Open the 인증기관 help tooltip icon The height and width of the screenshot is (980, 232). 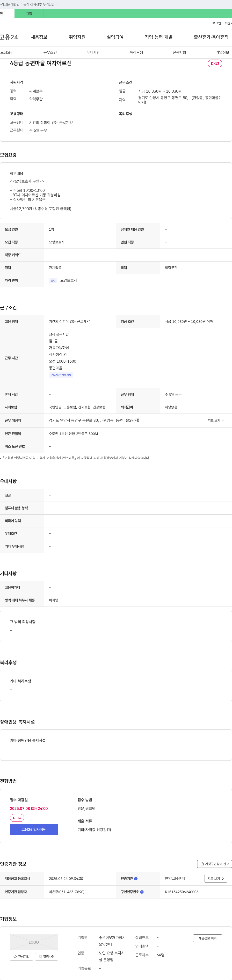click(x=136, y=878)
